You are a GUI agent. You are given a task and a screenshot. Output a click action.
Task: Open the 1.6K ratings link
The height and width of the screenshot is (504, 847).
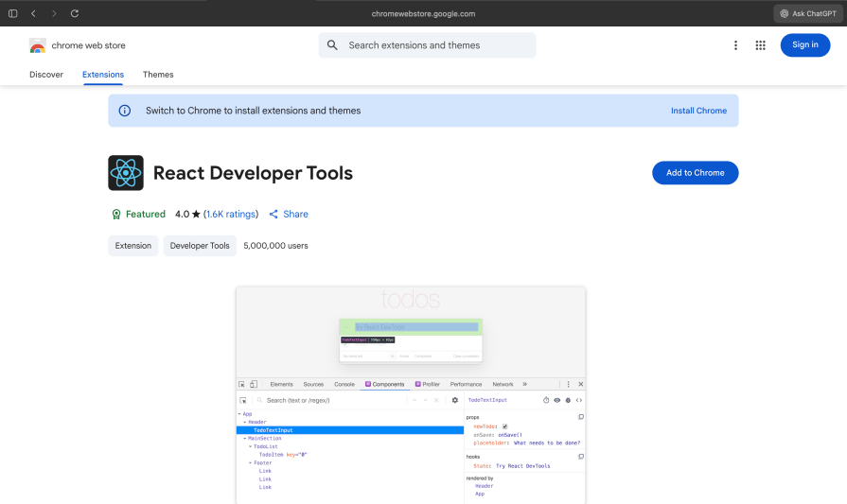pyautogui.click(x=231, y=215)
